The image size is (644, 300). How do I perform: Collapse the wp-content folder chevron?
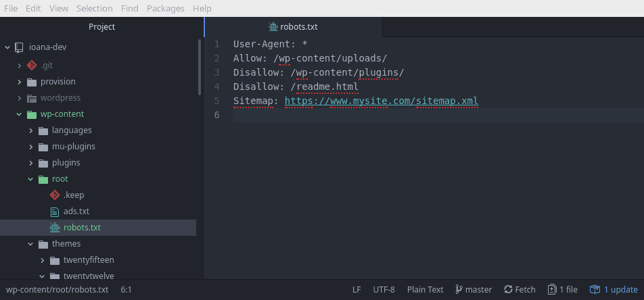pyautogui.click(x=20, y=114)
